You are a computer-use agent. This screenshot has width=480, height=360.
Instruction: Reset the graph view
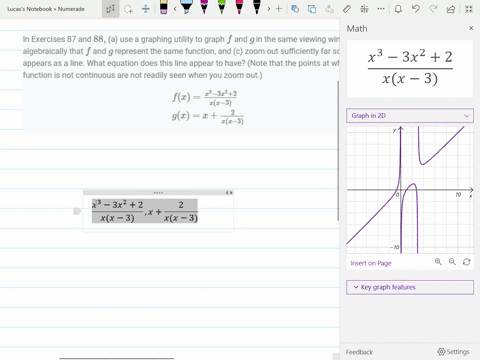coord(466,262)
